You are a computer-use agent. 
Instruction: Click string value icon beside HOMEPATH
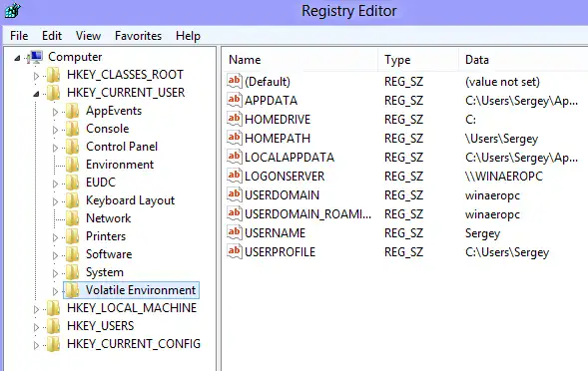pos(235,138)
